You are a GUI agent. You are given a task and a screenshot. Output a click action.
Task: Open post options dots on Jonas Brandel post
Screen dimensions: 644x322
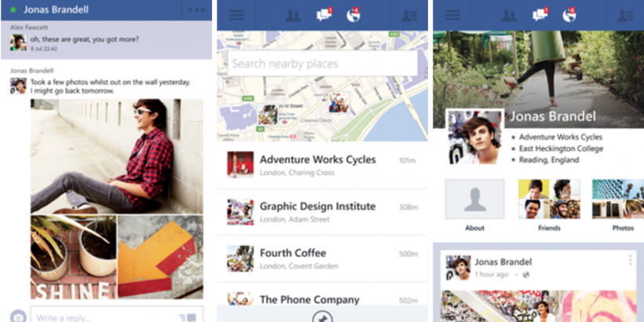[x=630, y=260]
